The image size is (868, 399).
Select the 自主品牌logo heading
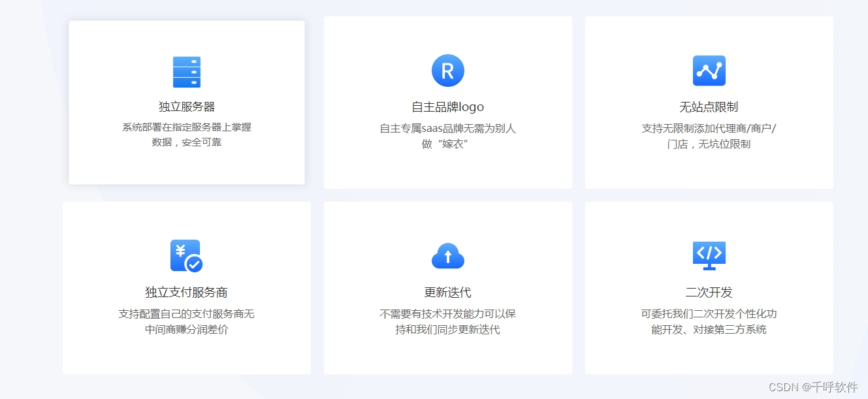[448, 107]
